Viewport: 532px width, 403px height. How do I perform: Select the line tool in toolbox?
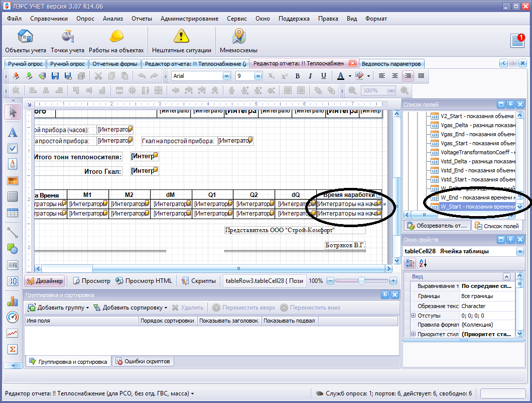[x=13, y=233]
